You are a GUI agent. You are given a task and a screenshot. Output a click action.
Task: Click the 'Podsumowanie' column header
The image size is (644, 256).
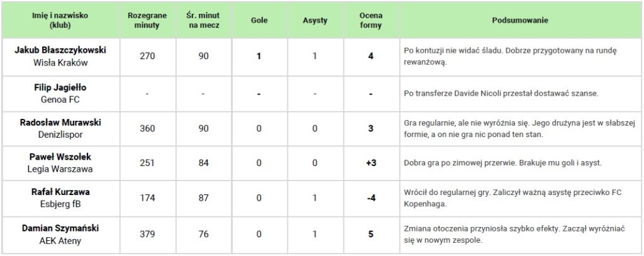click(x=519, y=21)
